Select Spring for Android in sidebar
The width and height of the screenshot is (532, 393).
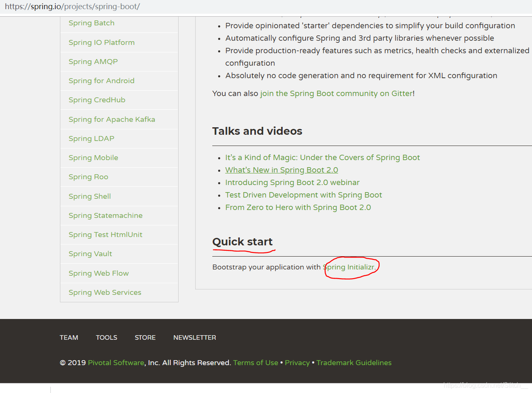[x=102, y=81]
